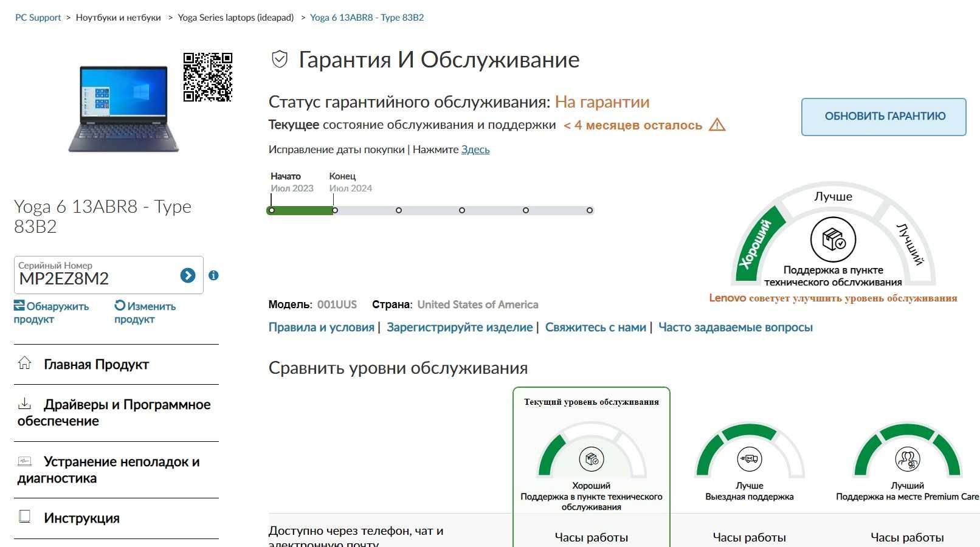
Task: Click the green warranty progress bar
Action: point(301,210)
